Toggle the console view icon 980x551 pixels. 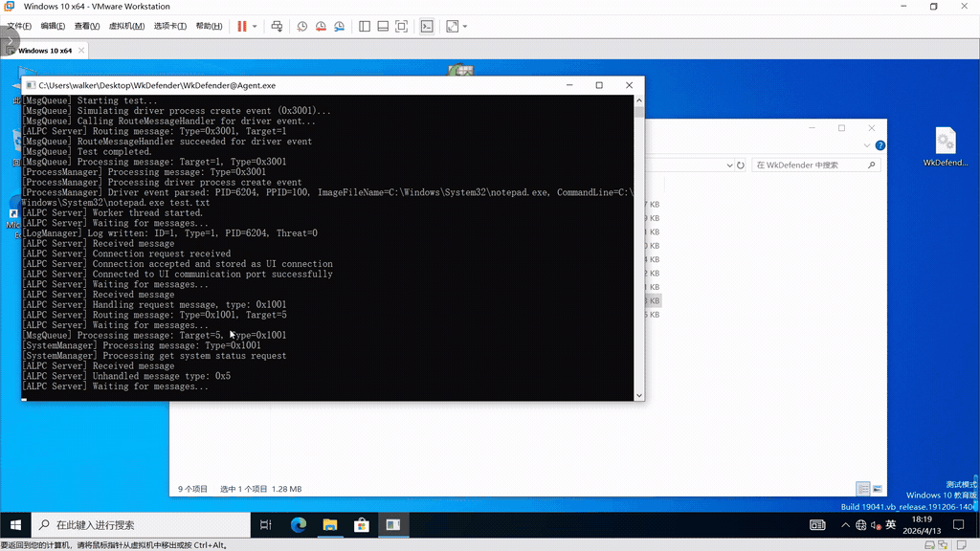pyautogui.click(x=427, y=26)
